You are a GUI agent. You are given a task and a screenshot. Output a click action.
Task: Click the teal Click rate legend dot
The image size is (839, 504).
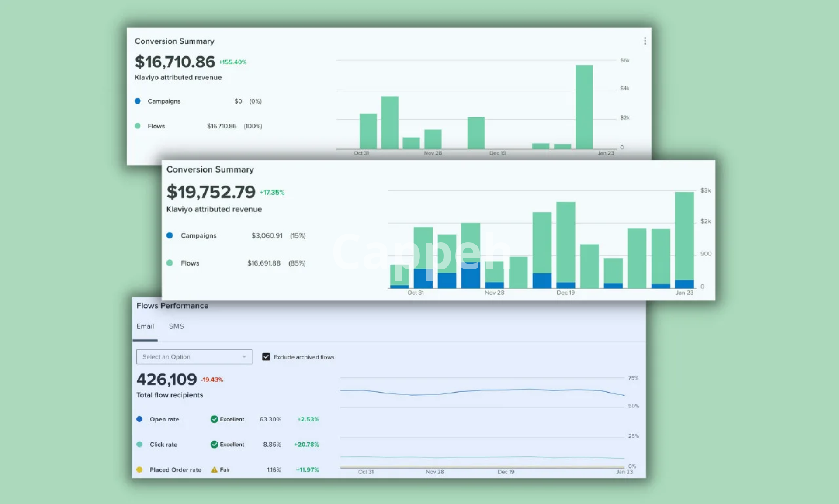pyautogui.click(x=139, y=445)
